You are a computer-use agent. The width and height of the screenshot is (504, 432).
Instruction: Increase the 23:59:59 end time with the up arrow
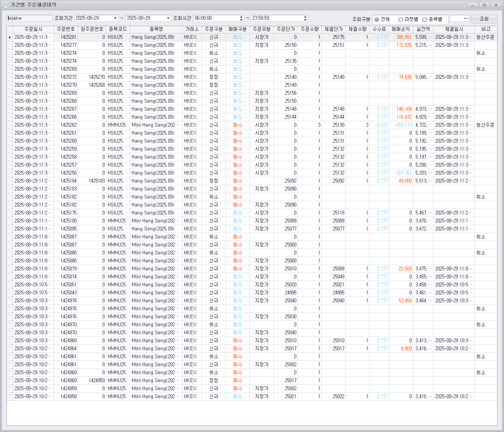click(x=305, y=17)
